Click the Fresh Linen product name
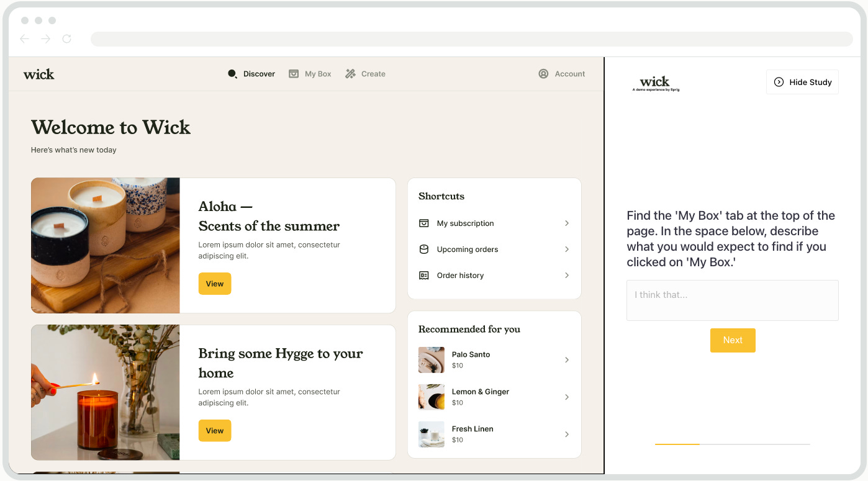868x481 pixels. tap(472, 429)
